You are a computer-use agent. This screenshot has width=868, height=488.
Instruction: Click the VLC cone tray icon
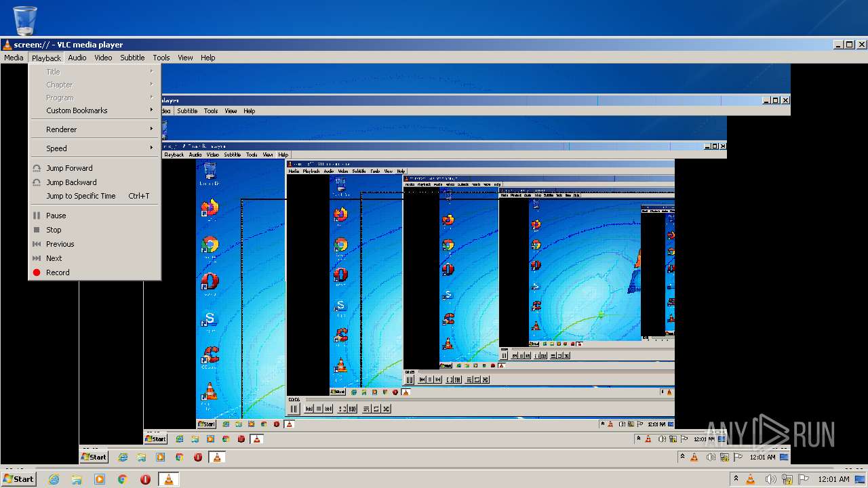pos(751,479)
